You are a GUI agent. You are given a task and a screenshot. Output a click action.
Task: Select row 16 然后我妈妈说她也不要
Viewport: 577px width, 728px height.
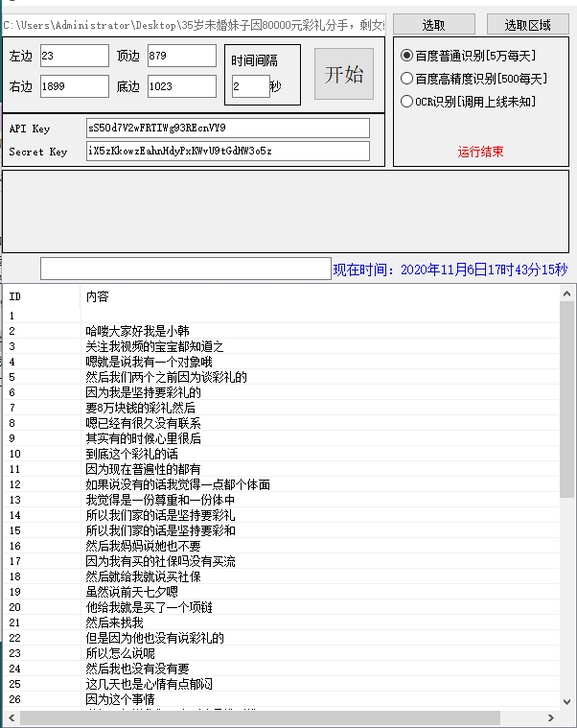pos(281,546)
